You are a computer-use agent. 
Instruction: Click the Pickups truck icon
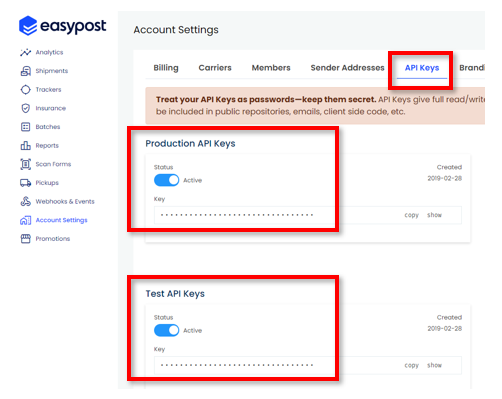25,183
